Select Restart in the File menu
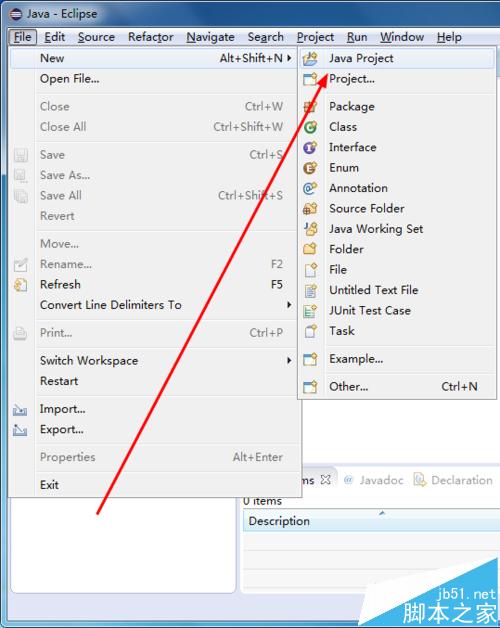Viewport: 500px width, 628px height. (154, 381)
